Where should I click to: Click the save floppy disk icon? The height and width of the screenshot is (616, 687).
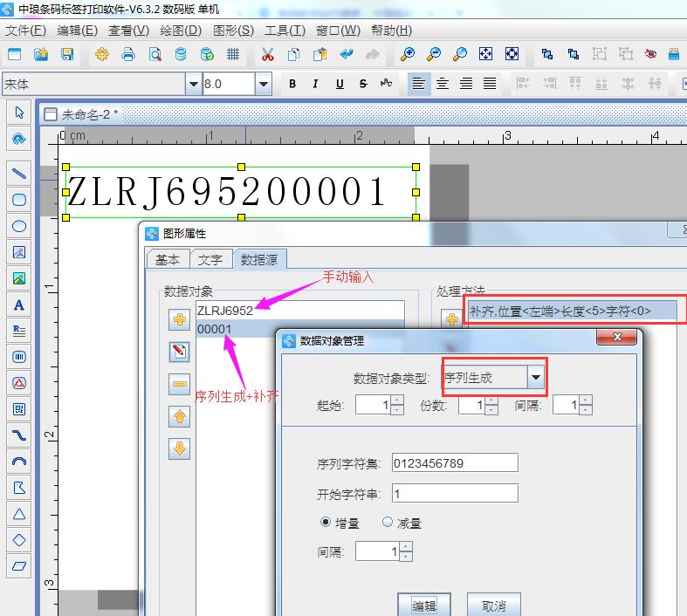pos(67,54)
